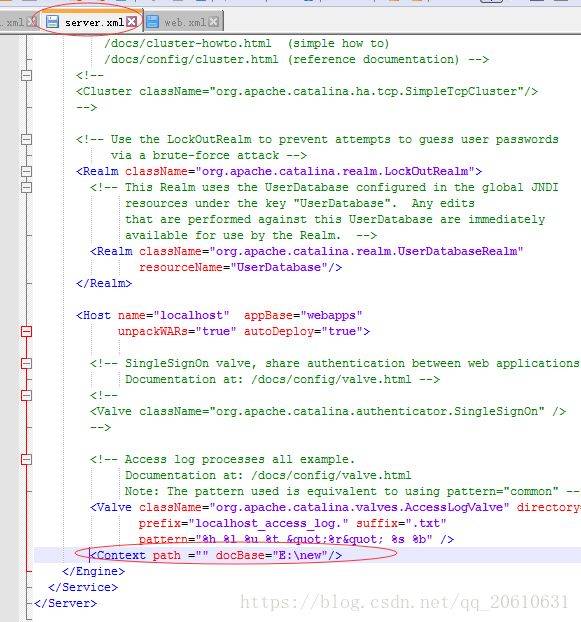The height and width of the screenshot is (622, 581).
Task: Click the 'resources under the key' comment line
Action: pyautogui.click(x=300, y=203)
